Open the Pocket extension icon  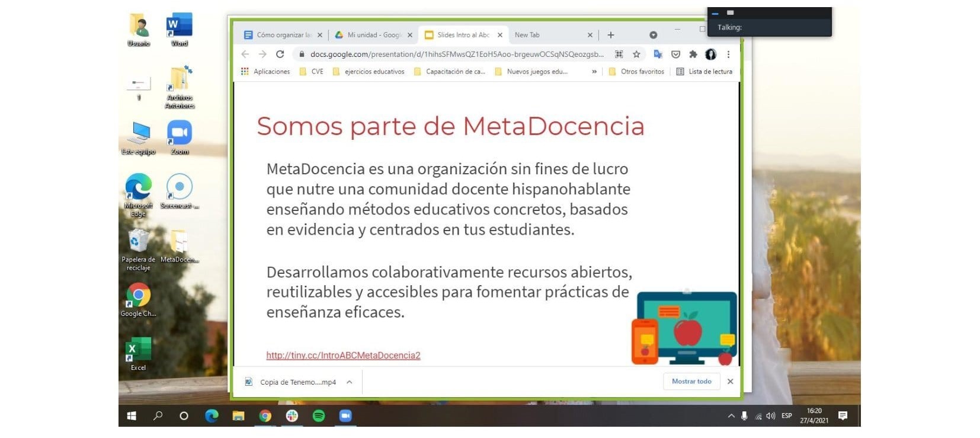(x=675, y=54)
